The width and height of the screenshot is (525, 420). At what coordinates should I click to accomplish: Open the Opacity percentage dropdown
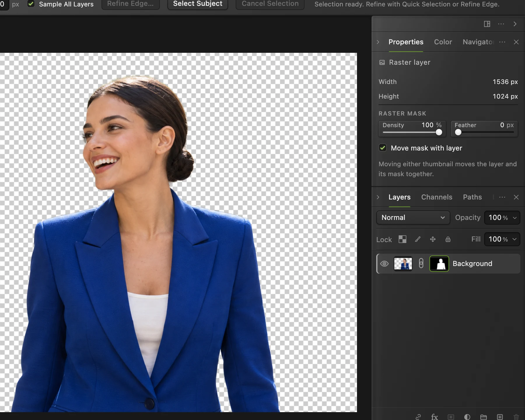pyautogui.click(x=502, y=218)
